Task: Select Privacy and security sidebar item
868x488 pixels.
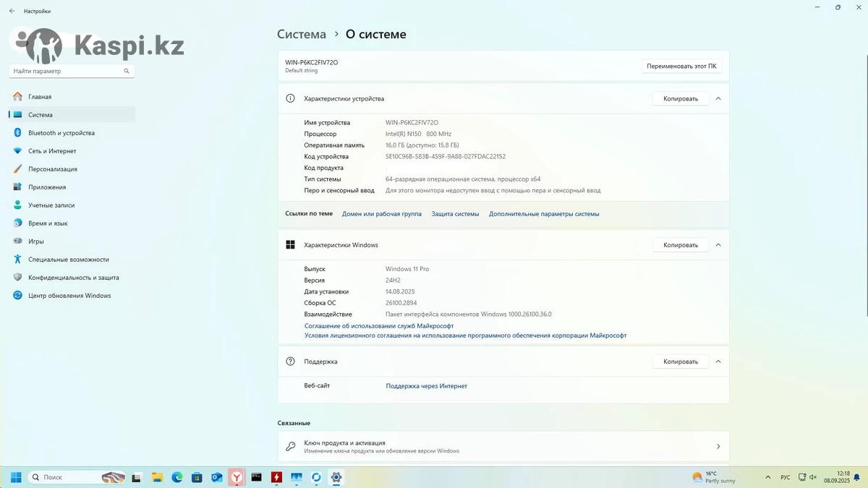Action: click(73, 278)
